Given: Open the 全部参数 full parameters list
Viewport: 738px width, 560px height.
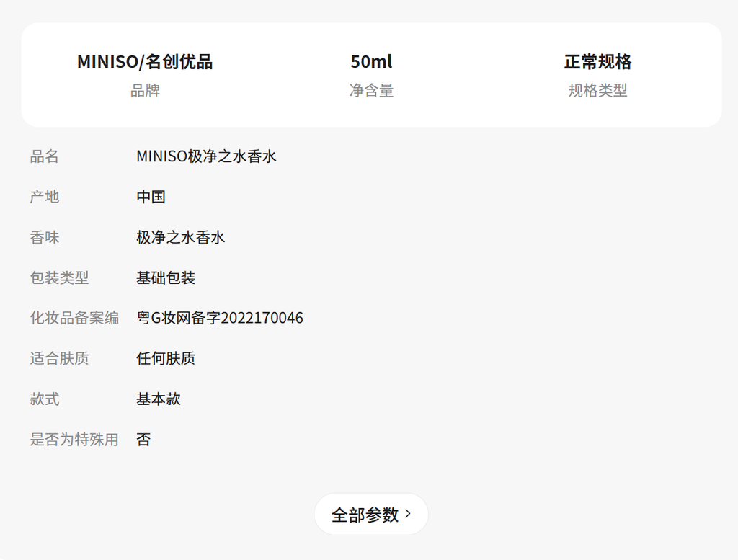Looking at the screenshot, I should pos(370,515).
